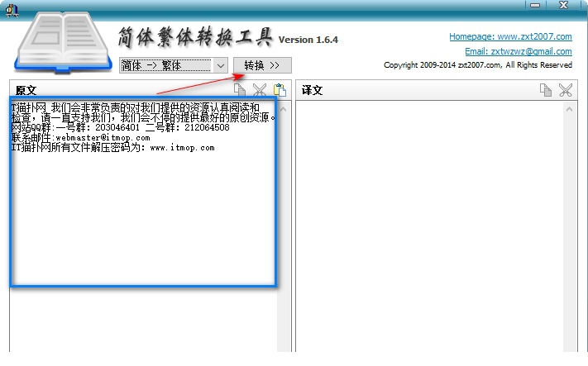This screenshot has height=366, width=588.
Task: Click the translation panel scrollbar up arrow
Action: click(x=569, y=109)
